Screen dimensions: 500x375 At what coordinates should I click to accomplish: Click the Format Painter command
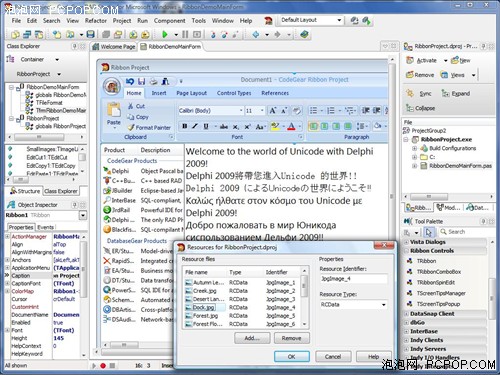point(149,127)
